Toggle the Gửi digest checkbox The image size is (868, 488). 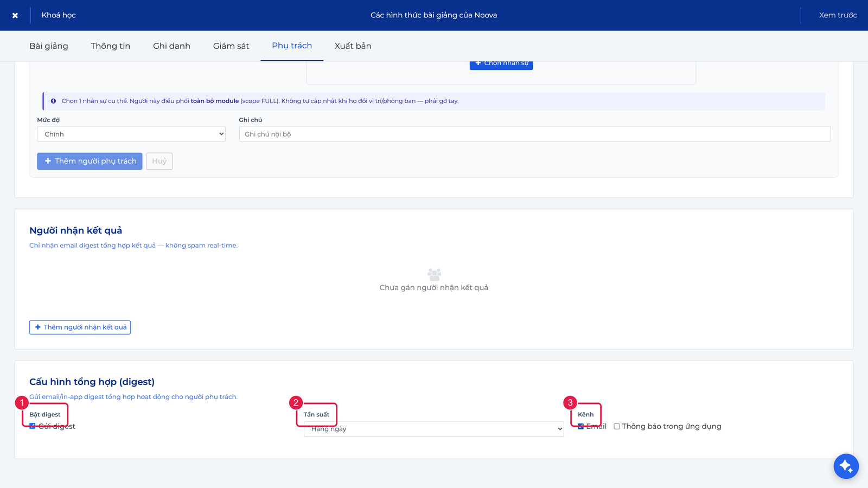point(33,426)
